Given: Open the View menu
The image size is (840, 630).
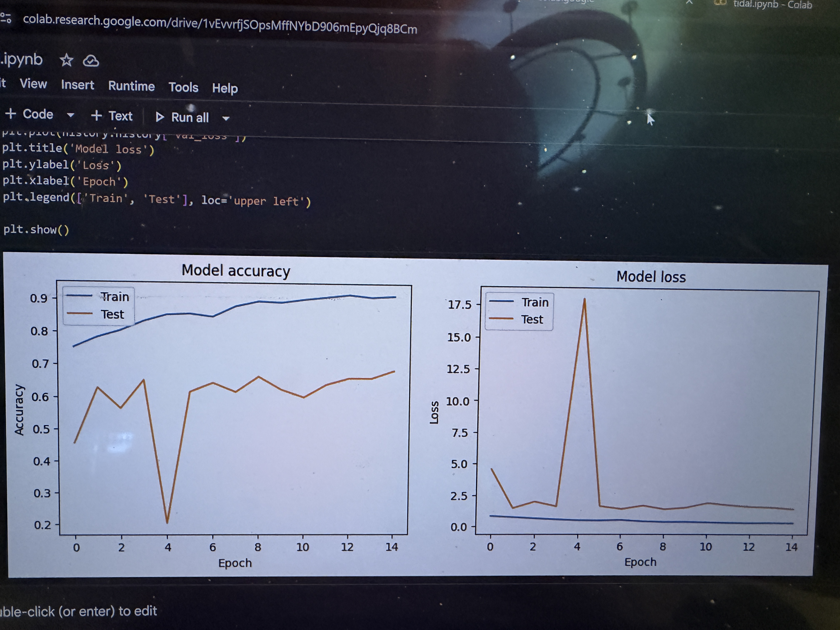Looking at the screenshot, I should [33, 84].
